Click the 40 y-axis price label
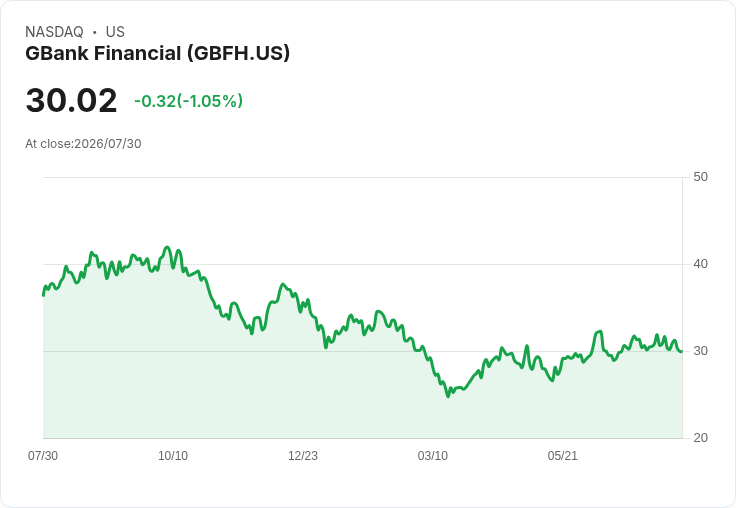 click(700, 264)
